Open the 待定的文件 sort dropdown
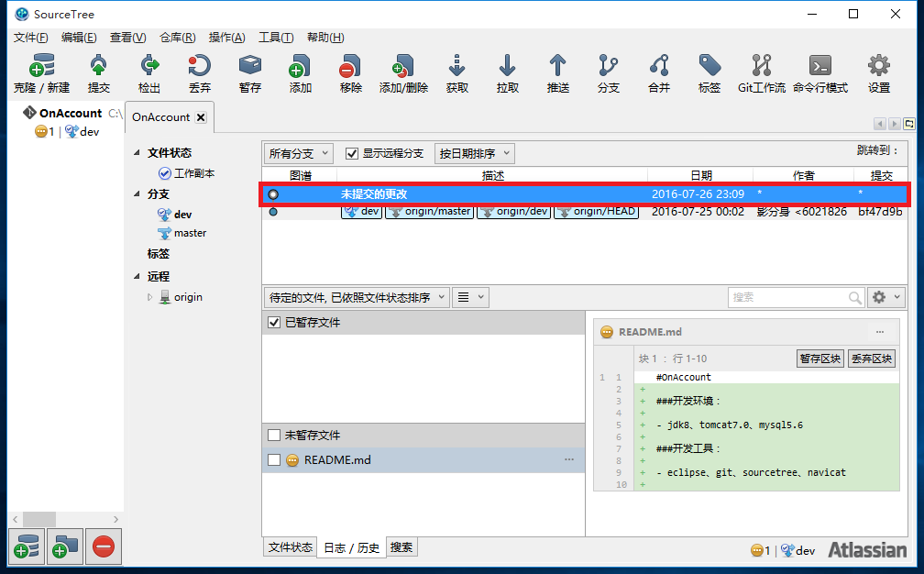924x574 pixels. click(357, 298)
